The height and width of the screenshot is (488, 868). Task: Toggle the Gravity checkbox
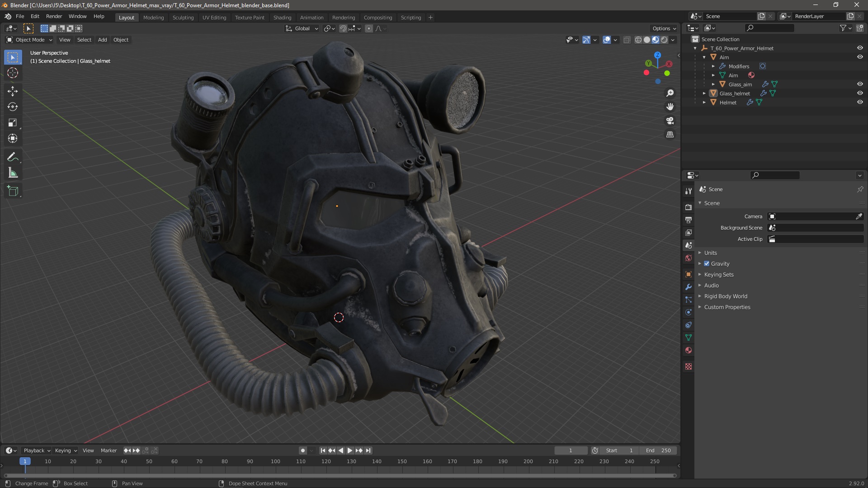(x=707, y=263)
